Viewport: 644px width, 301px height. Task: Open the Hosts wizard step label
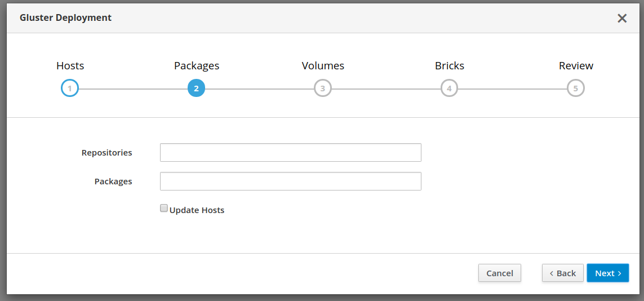70,66
